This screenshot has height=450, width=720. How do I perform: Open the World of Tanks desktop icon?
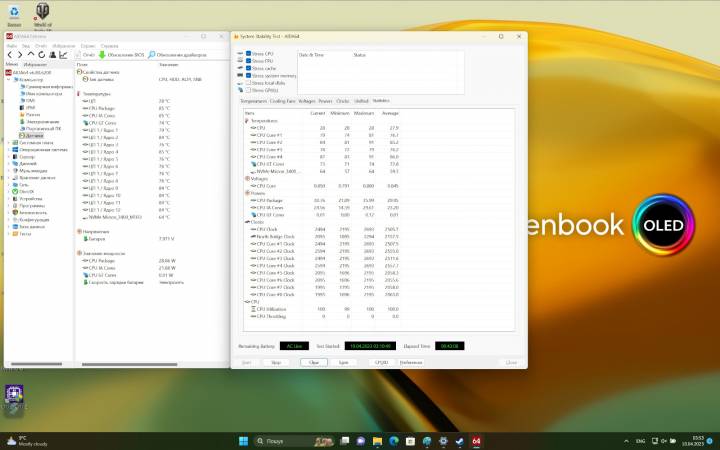[x=43, y=16]
